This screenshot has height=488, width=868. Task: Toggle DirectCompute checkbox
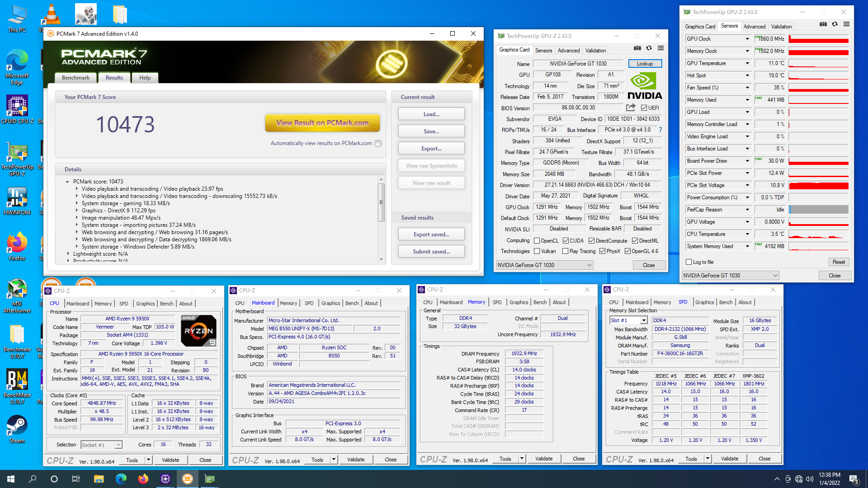591,241
